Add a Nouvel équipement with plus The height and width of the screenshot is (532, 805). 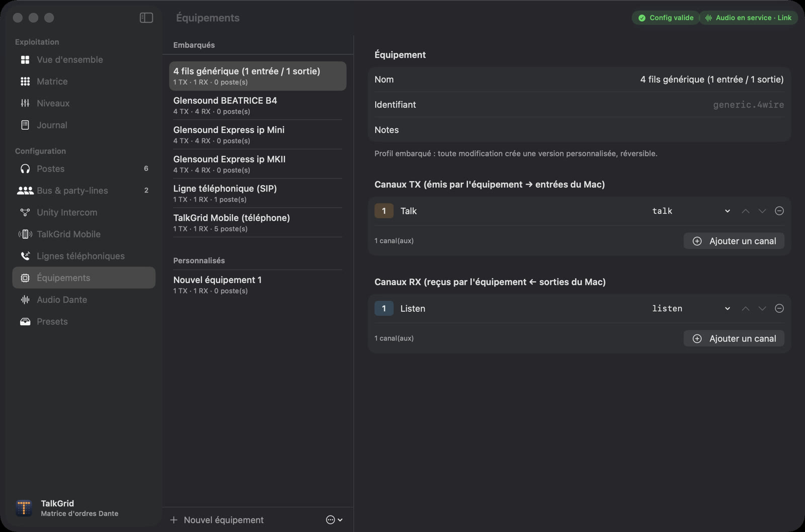coord(217,520)
